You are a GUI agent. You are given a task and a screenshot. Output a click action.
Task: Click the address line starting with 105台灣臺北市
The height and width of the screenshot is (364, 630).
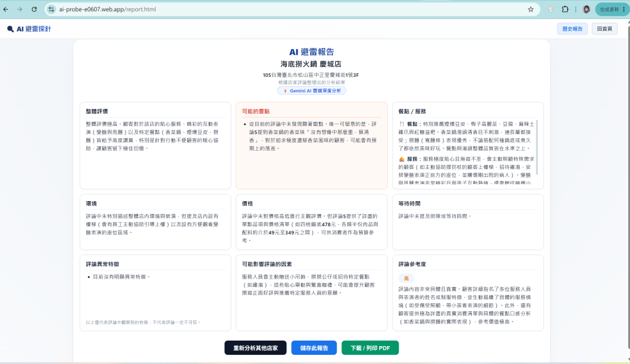[311, 75]
